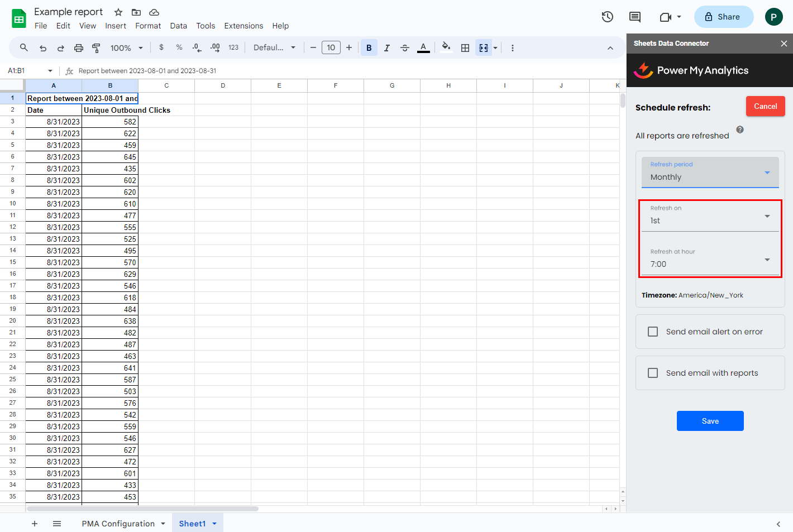
Task: Open the Extensions menu
Action: (243, 26)
